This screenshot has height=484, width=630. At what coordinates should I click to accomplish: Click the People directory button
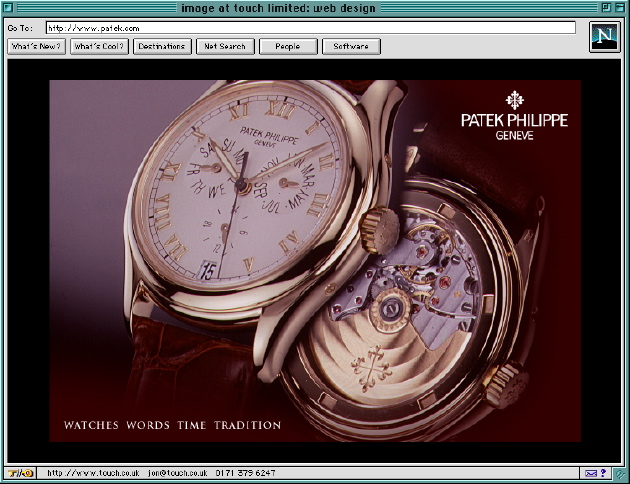click(288, 47)
